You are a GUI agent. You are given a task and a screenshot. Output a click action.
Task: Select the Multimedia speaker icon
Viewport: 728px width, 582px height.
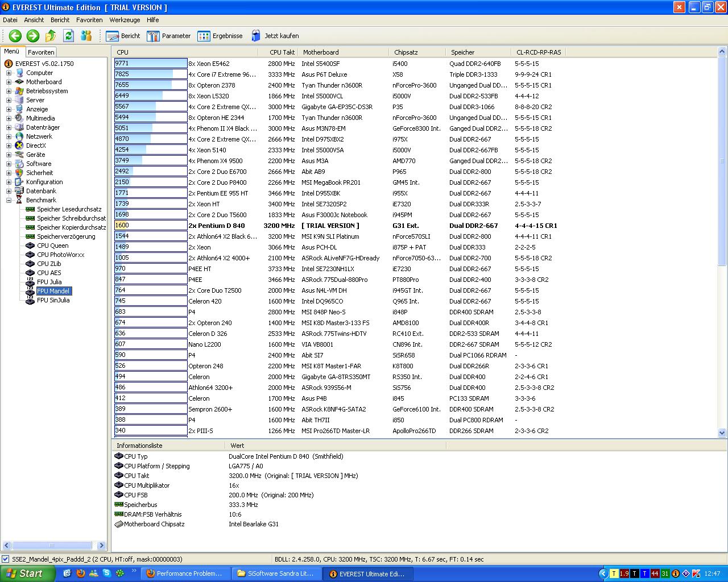(x=19, y=118)
